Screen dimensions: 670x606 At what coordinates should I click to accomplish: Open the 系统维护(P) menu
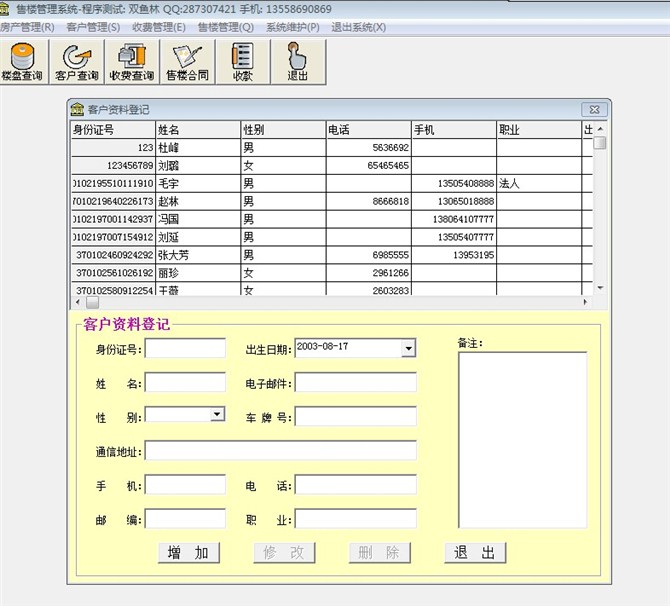293,27
